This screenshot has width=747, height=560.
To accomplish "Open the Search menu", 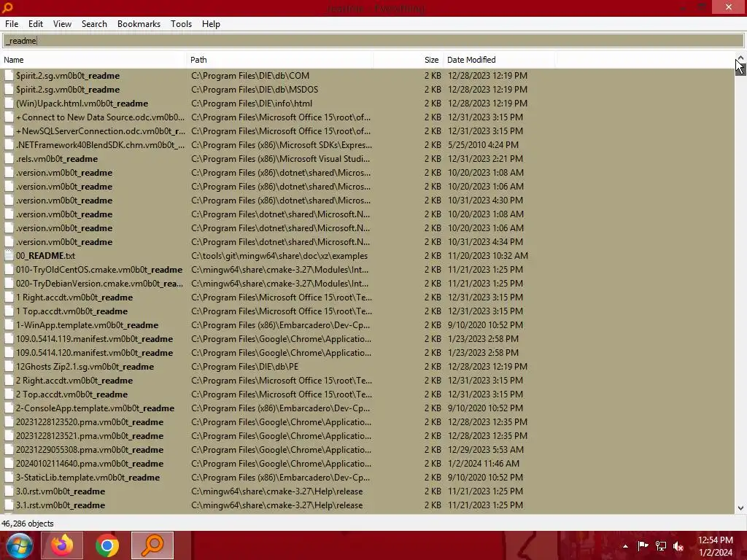I will (94, 24).
